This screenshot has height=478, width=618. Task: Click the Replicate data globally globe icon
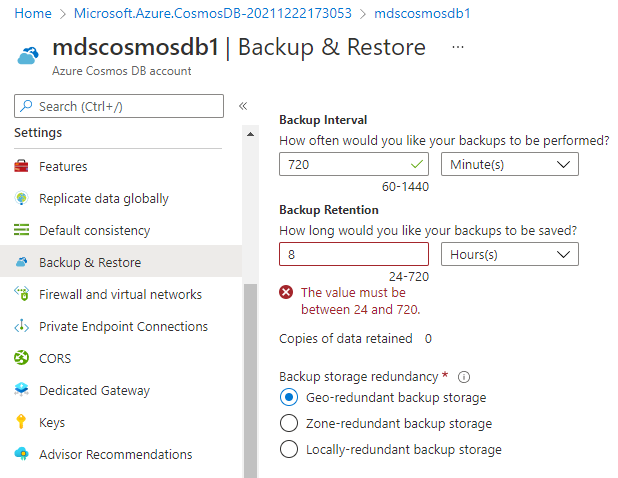pos(21,198)
